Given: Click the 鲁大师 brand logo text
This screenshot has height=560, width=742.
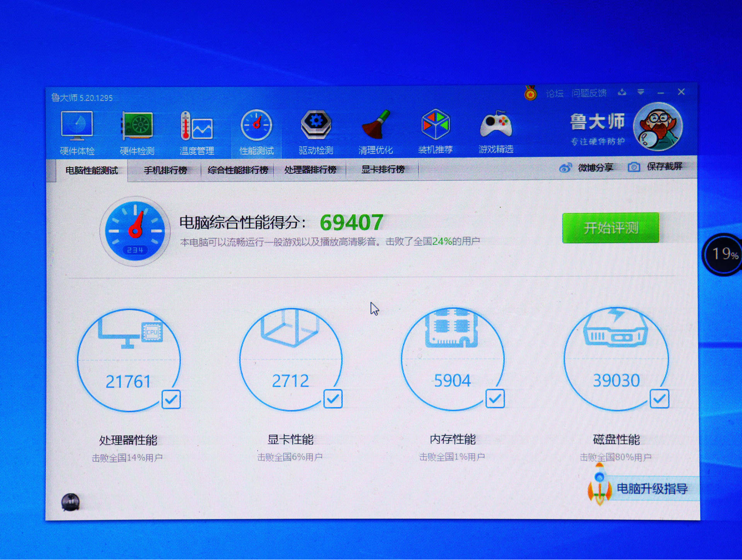Looking at the screenshot, I should coord(597,122).
